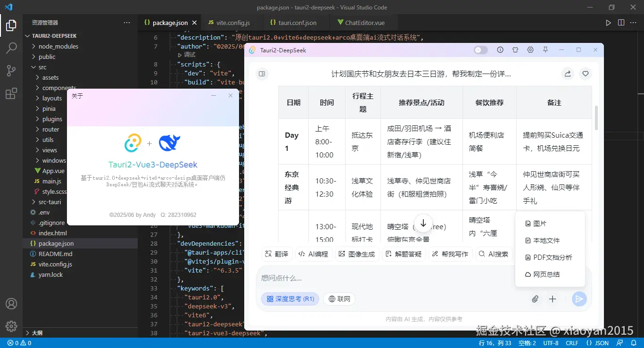Toggle the 联网 web search option
The image size is (644, 348).
click(x=339, y=299)
